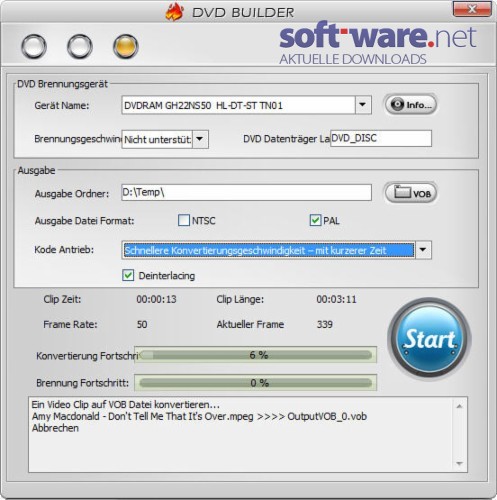The height and width of the screenshot is (500, 497).
Task: Click the log scrollbar down arrow
Action: (460, 464)
